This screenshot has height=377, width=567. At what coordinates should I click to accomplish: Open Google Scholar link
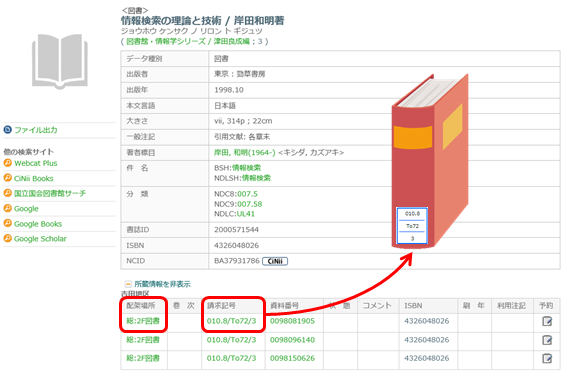coord(40,239)
